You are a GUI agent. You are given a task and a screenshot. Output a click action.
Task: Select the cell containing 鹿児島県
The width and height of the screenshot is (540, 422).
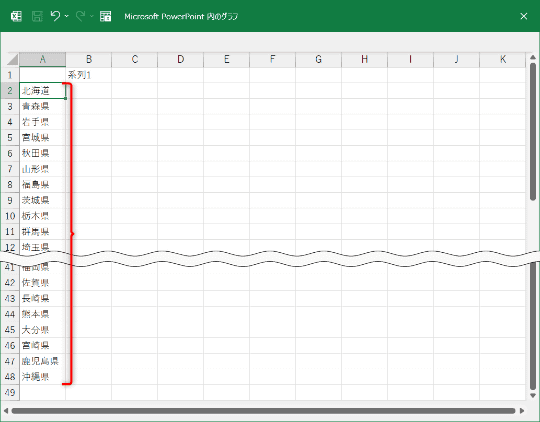click(x=42, y=361)
